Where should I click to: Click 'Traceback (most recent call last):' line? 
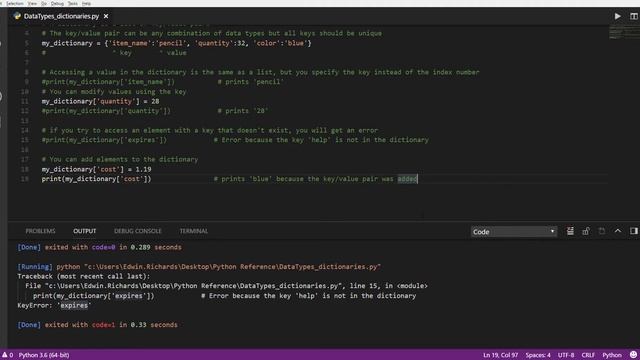pos(84,276)
